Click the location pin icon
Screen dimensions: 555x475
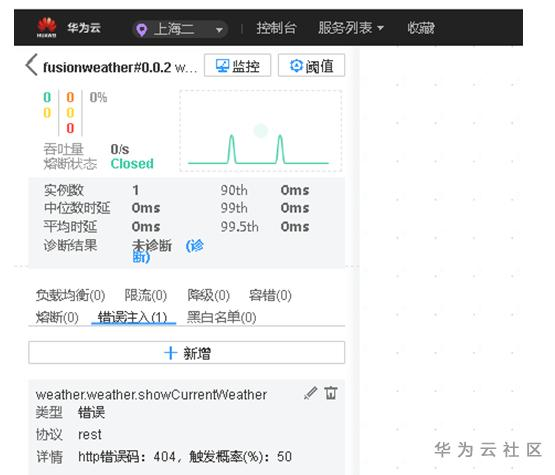coord(142,30)
